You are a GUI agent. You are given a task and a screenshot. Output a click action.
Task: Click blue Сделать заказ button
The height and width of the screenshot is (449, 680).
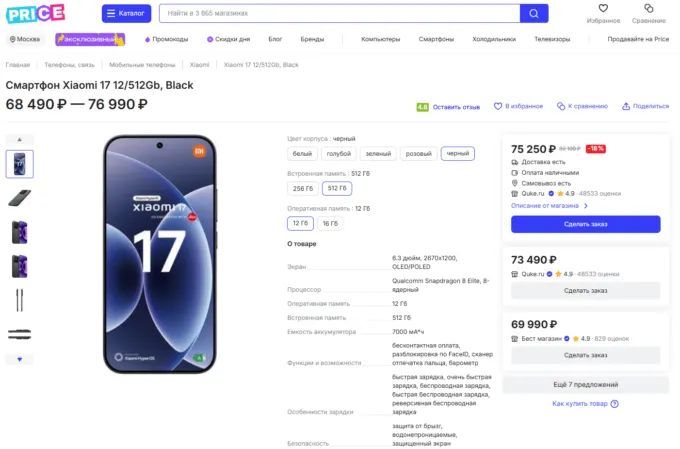click(x=585, y=224)
